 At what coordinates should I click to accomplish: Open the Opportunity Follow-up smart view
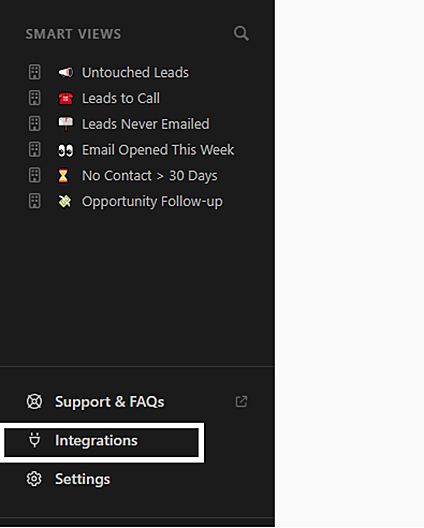pos(152,202)
